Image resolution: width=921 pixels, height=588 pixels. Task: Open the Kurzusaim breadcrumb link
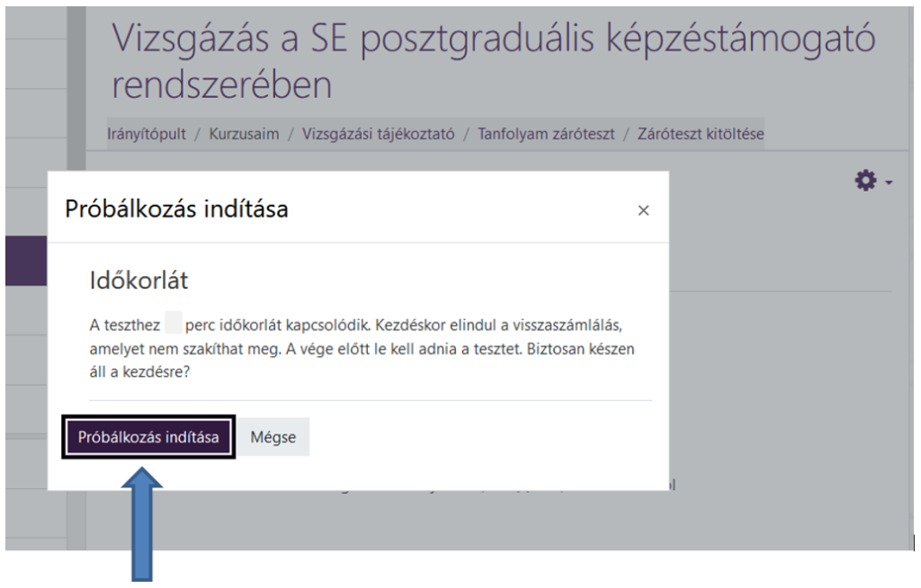(244, 134)
